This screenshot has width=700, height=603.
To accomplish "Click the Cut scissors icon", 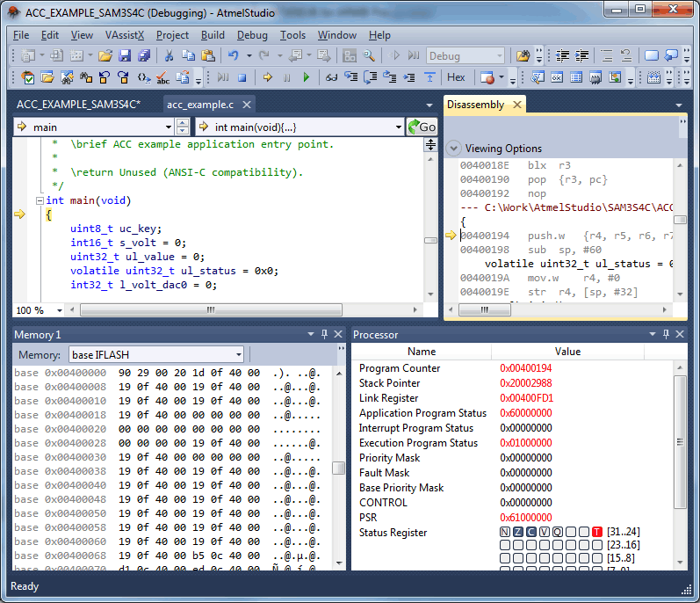I will (167, 55).
